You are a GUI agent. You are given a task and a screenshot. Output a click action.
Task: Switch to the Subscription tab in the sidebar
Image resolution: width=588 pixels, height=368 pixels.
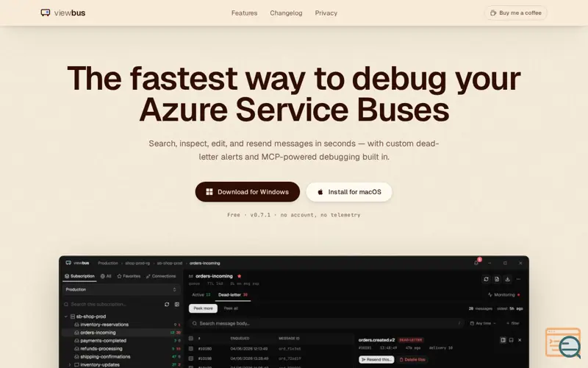[79, 276]
